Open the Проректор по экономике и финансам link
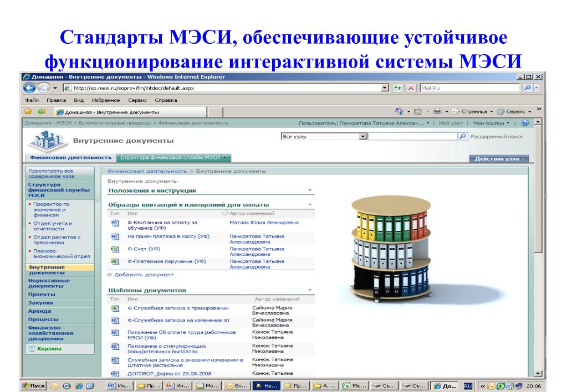Viewport: 567px width, 392px height. [52, 209]
